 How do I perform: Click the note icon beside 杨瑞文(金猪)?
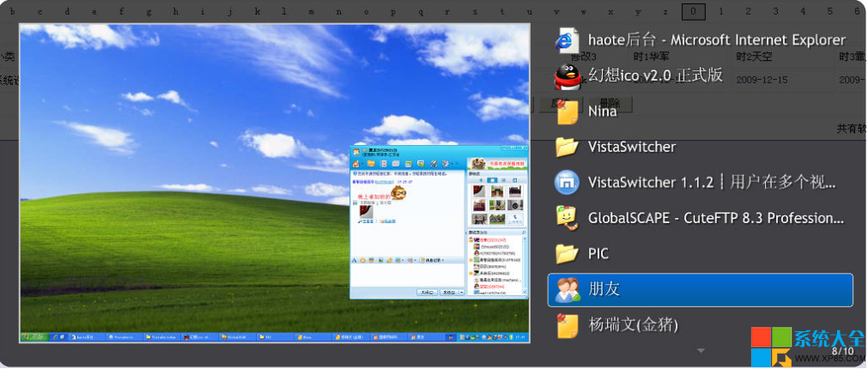pyautogui.click(x=567, y=324)
